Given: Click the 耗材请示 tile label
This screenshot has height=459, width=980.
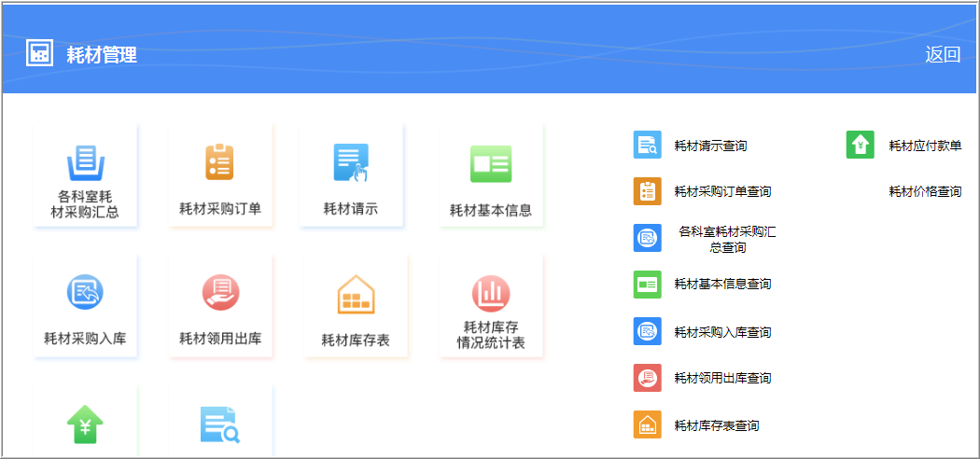Looking at the screenshot, I should coord(351,209).
